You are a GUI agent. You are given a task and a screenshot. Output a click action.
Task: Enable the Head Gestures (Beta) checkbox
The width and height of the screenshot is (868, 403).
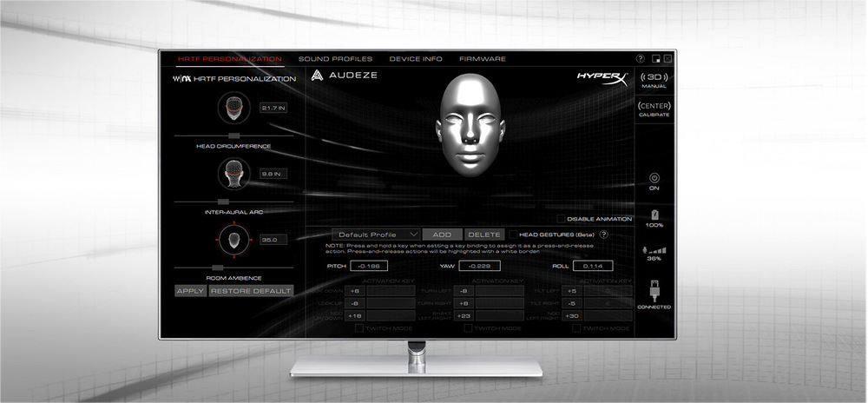[513, 235]
